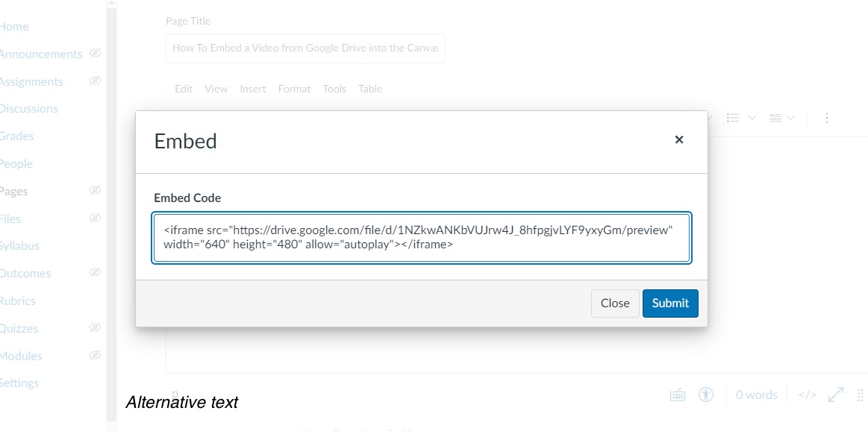The image size is (868, 431).
Task: Open the keyboard shortcuts icon
Action: (x=678, y=395)
